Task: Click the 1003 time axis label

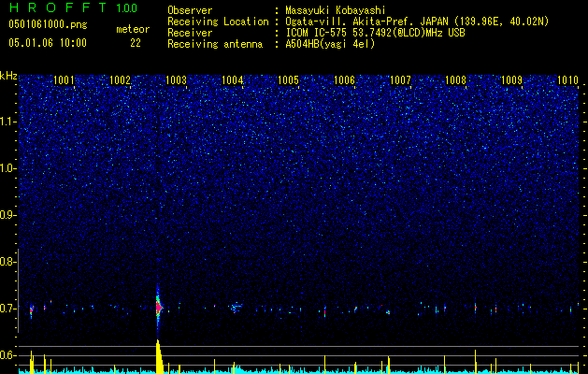Action: tap(176, 79)
